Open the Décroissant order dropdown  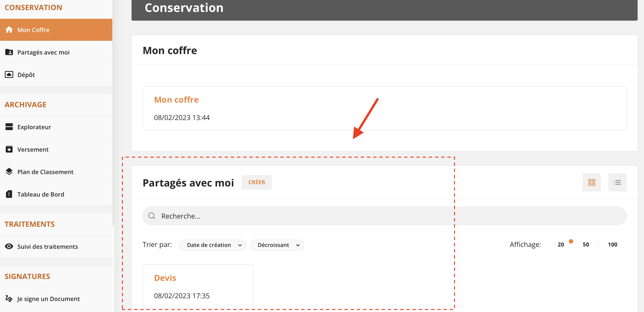277,245
